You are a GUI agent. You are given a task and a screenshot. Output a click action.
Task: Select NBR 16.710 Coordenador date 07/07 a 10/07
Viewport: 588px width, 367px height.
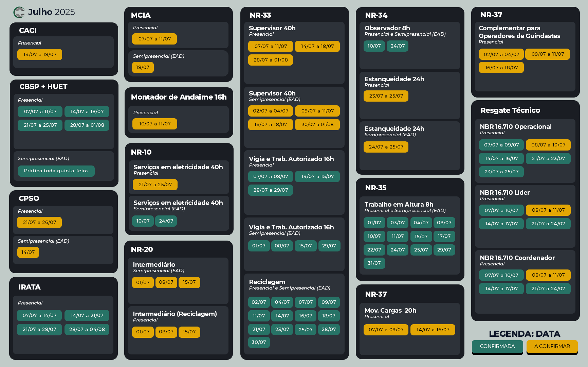coord(501,275)
